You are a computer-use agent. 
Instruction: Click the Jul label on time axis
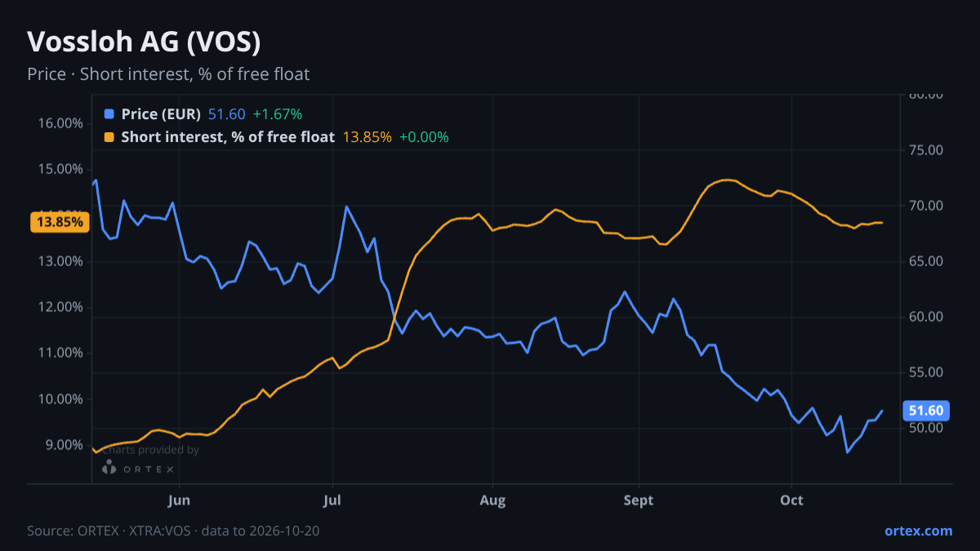(332, 500)
